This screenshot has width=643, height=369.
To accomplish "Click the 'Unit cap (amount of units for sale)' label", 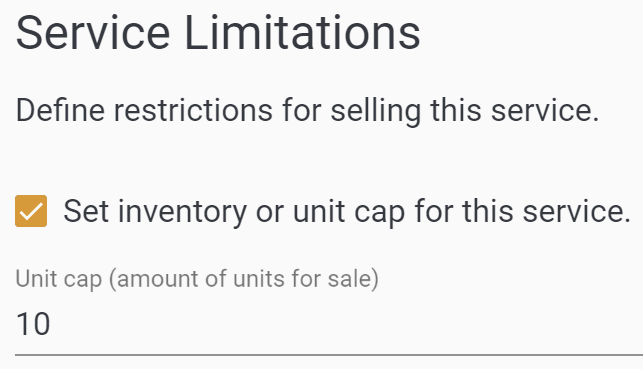I will coord(197,279).
